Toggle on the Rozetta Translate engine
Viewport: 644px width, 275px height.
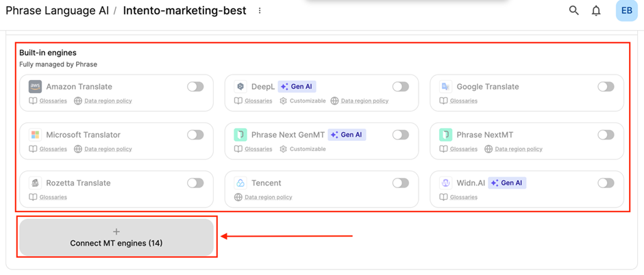tap(195, 183)
